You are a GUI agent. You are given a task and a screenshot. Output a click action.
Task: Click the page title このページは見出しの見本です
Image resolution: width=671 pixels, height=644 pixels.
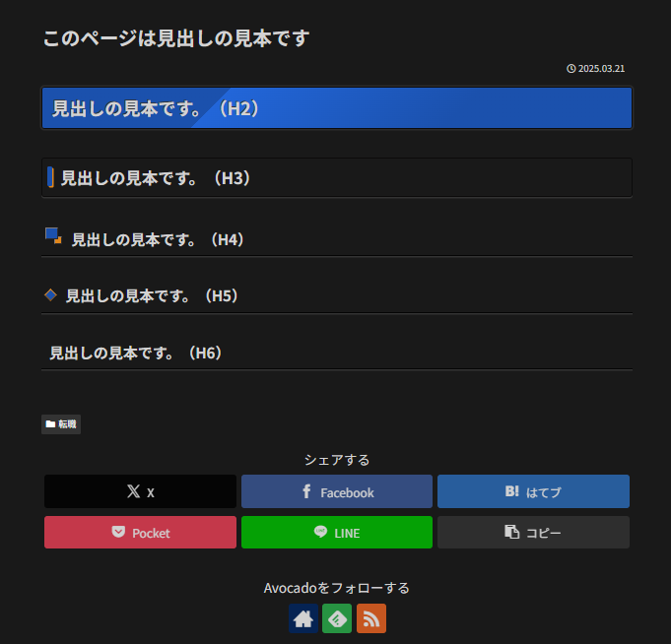click(x=176, y=38)
